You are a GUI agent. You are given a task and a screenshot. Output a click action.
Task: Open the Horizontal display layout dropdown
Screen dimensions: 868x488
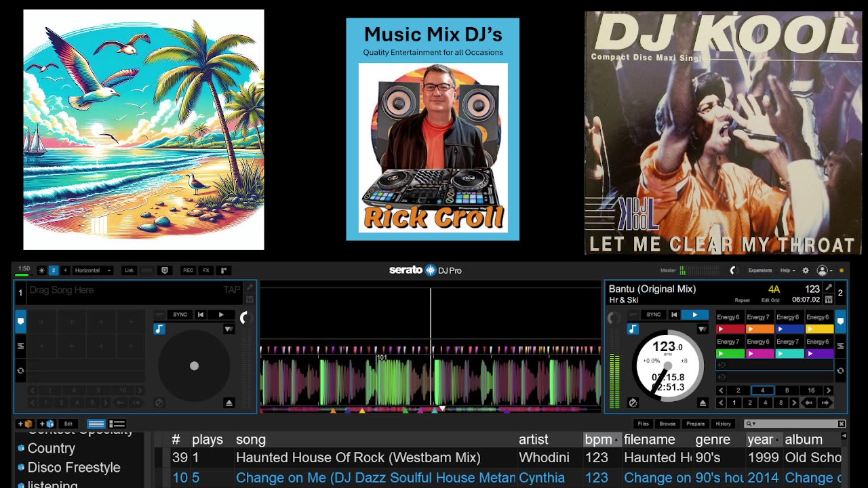pyautogui.click(x=93, y=270)
